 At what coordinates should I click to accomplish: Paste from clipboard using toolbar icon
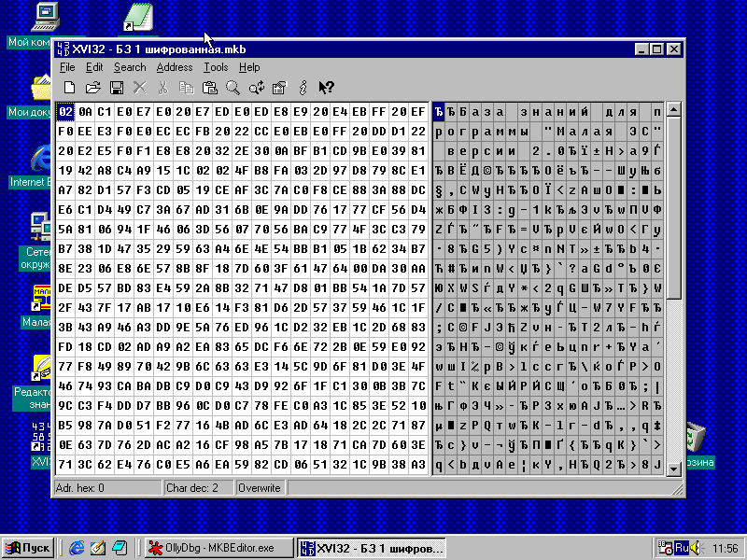click(209, 88)
